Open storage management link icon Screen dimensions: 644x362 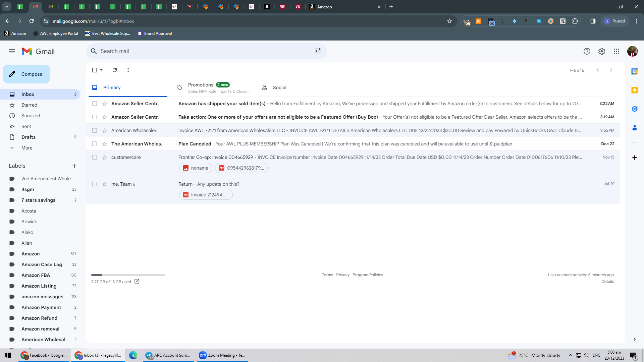(137, 282)
